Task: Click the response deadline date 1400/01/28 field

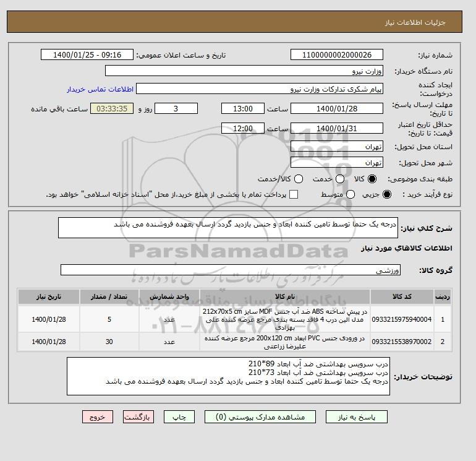Action: 337,108
